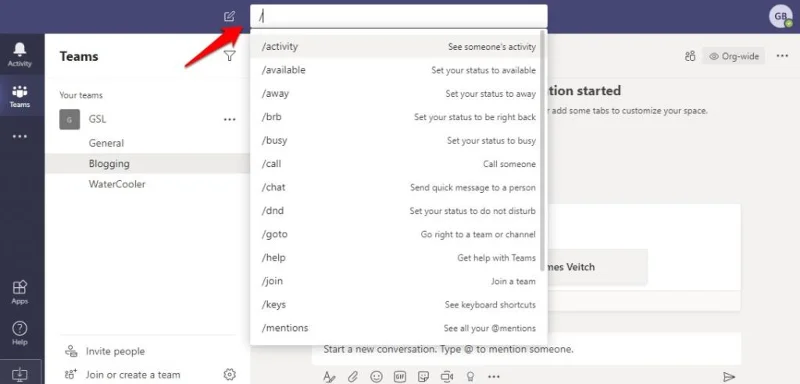Select the /away command
The height and width of the screenshot is (384, 800).
(398, 93)
